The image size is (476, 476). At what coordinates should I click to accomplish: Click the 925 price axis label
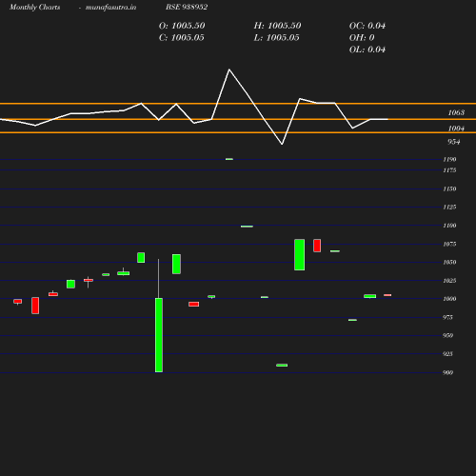click(x=447, y=353)
